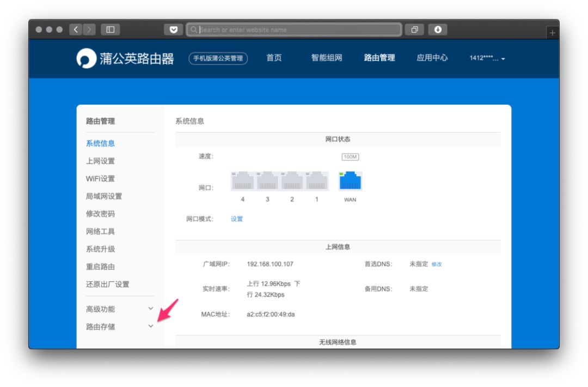
Task: Click the Pocket shield icon
Action: [173, 29]
